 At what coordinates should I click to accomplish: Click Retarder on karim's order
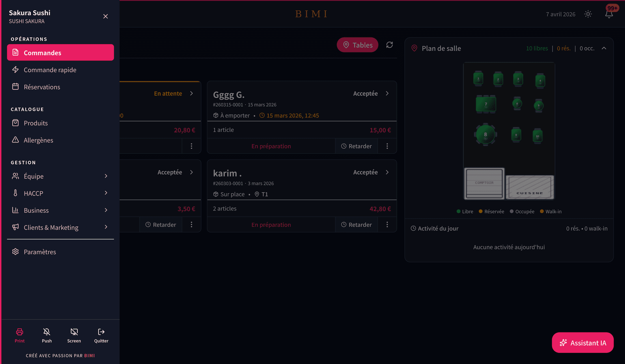356,224
